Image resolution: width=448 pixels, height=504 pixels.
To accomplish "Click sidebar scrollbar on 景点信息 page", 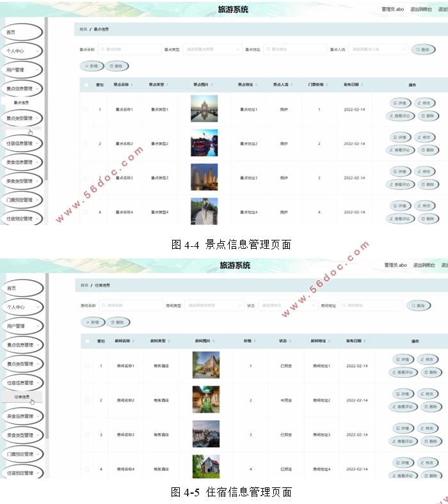I will [46, 98].
